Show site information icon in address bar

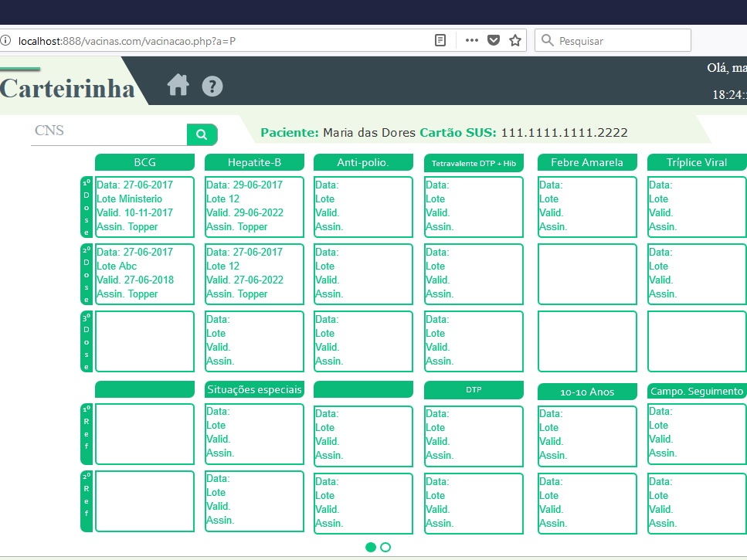(x=6, y=40)
